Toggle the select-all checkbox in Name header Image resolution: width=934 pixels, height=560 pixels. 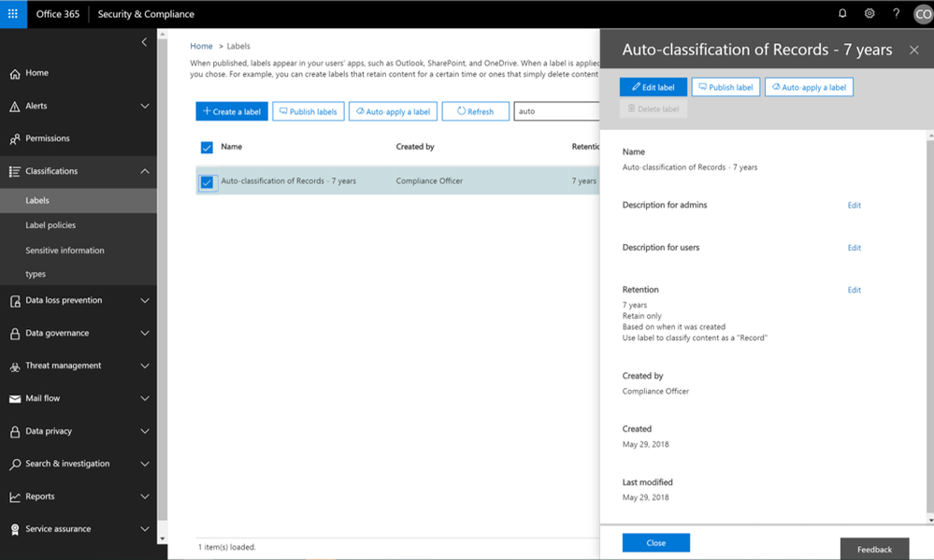coord(207,148)
